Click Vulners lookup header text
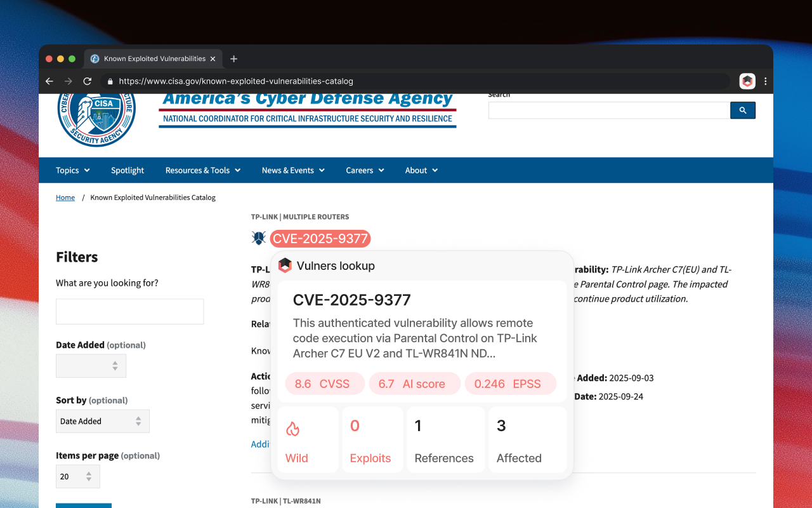Screen dimensions: 812x508 336,265
